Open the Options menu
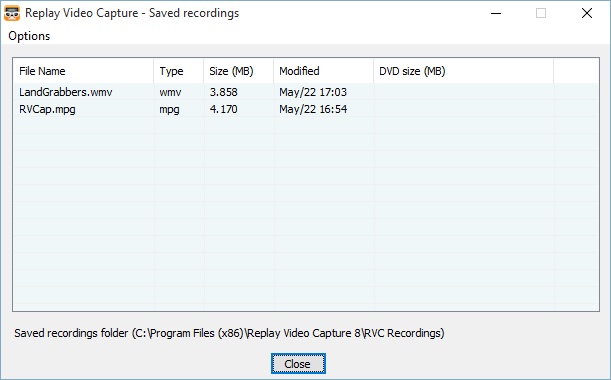This screenshot has width=611, height=380. pyautogui.click(x=29, y=36)
